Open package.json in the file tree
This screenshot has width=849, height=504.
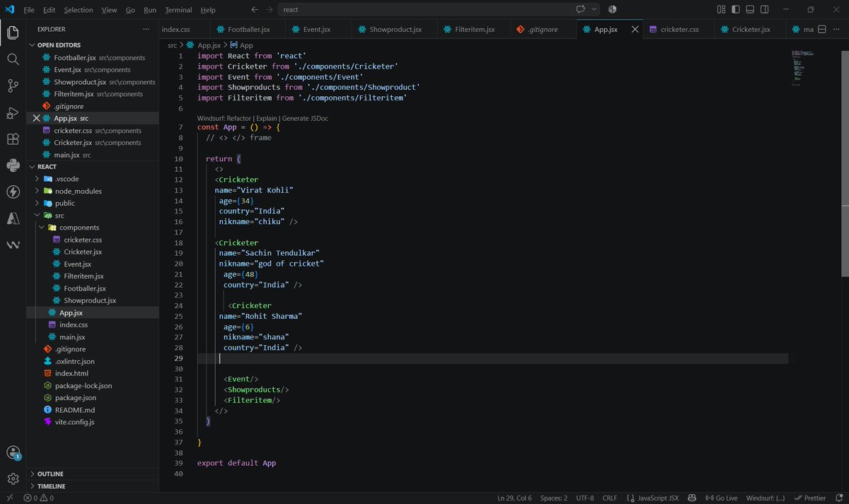pos(76,398)
